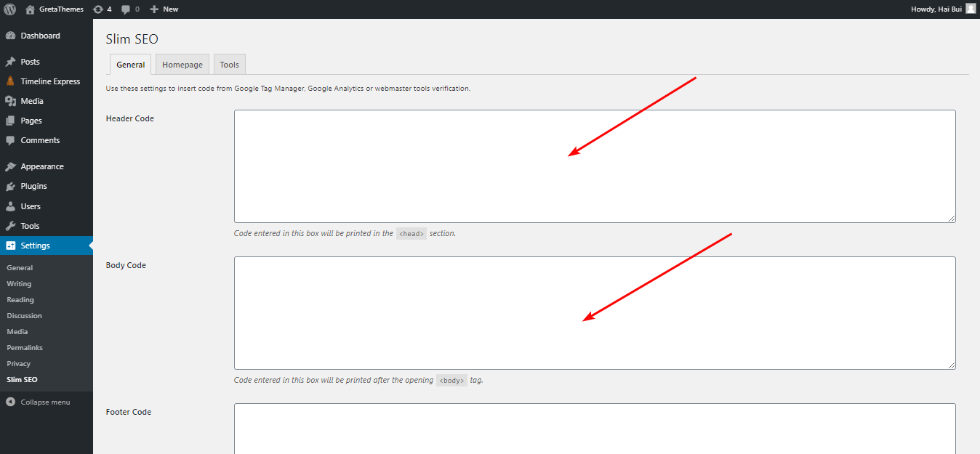Screen dimensions: 980x454
Task: Select Slim SEO in Settings submenu
Action: click(22, 380)
